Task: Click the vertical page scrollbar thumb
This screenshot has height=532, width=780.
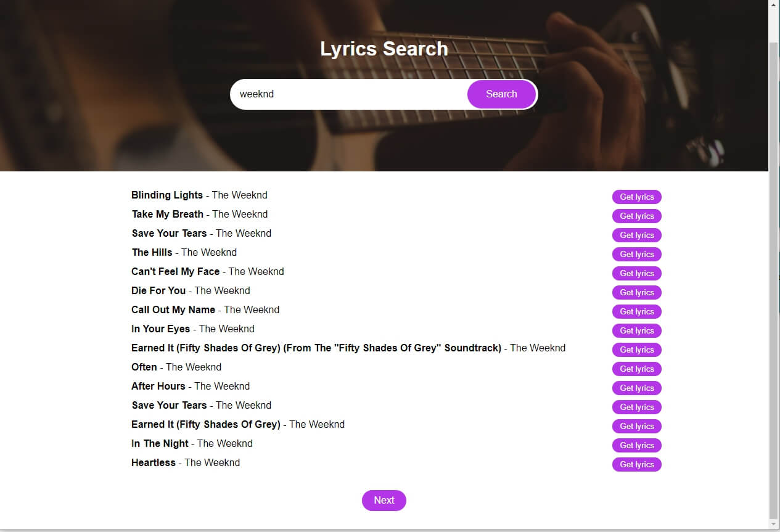Action: tap(774, 280)
